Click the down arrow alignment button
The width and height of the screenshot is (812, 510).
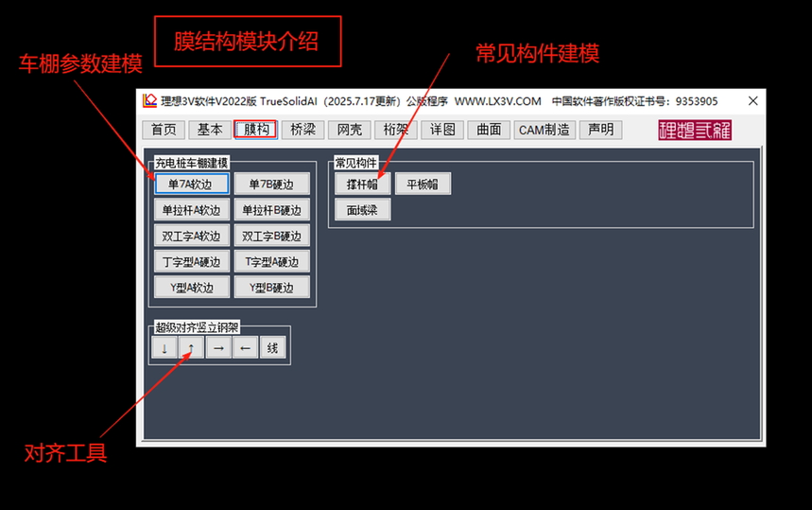tap(164, 348)
